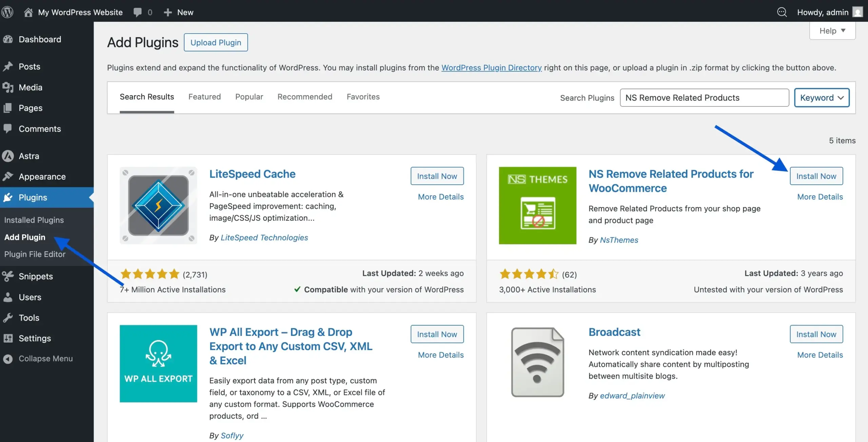Click the LiteSpeed Cache plugin thumbnail
This screenshot has width=868, height=442.
pos(158,205)
